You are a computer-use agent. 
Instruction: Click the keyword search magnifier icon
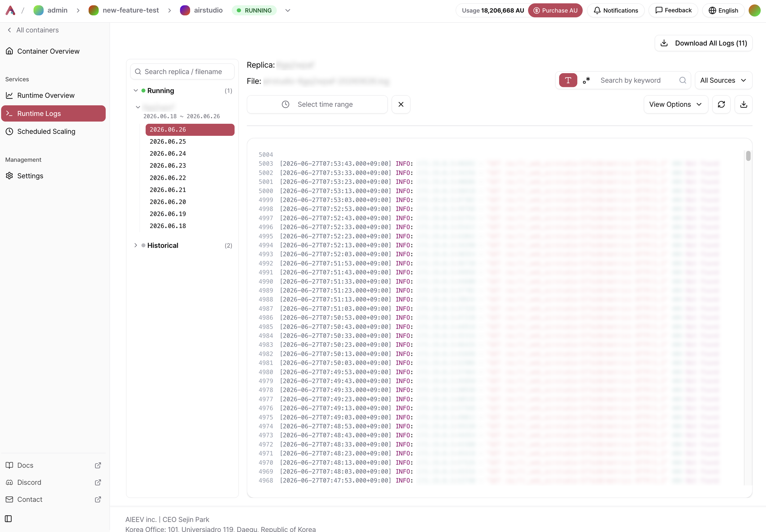683,80
